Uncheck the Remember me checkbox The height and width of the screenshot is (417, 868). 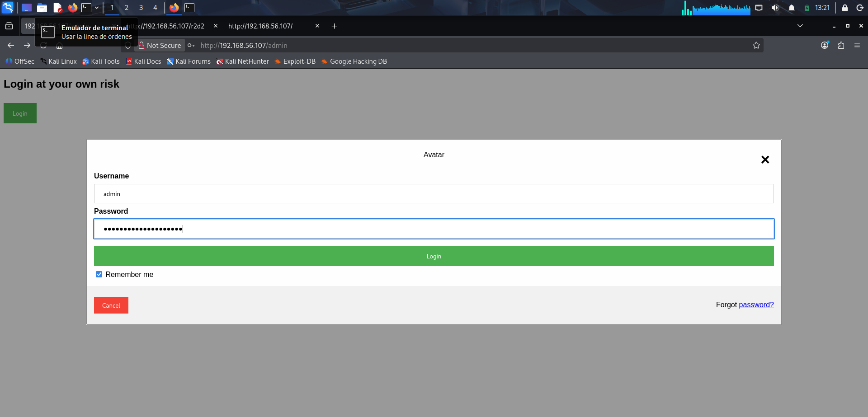tap(99, 275)
